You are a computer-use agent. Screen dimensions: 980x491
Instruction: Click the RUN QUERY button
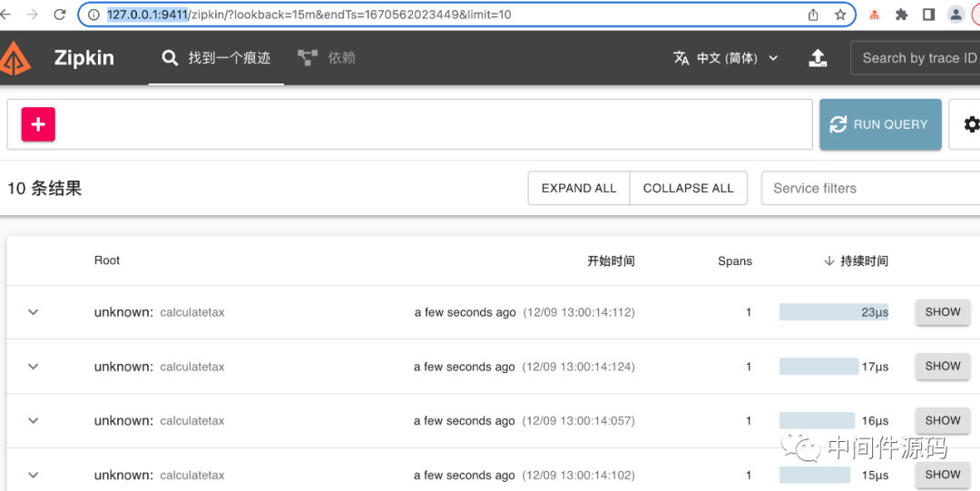pyautogui.click(x=880, y=124)
